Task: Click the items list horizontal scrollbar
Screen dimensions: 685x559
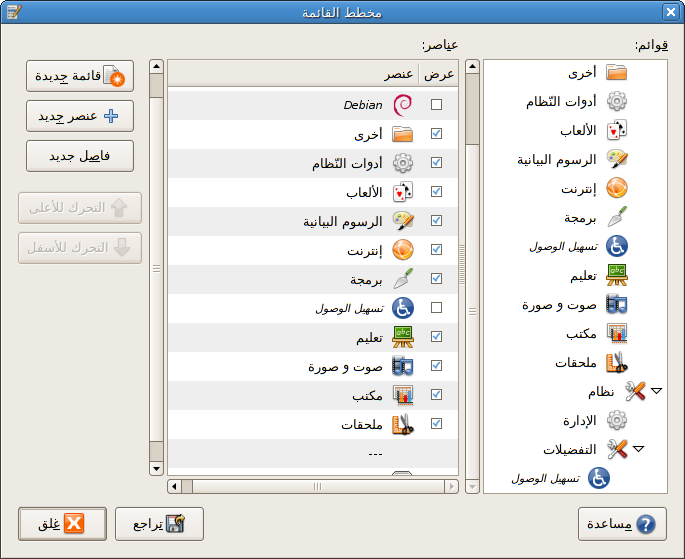Action: tap(314, 486)
